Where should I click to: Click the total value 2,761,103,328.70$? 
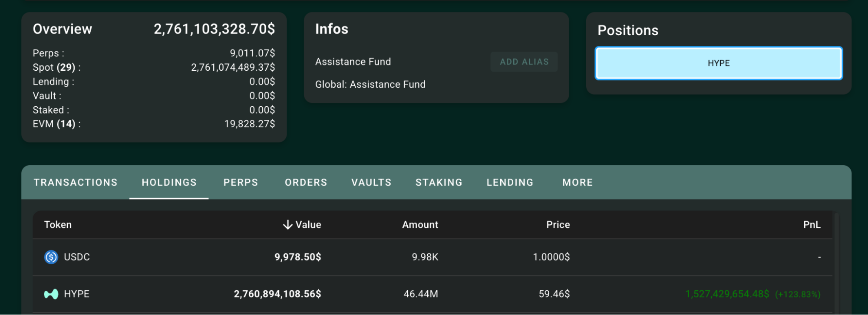[x=214, y=29]
